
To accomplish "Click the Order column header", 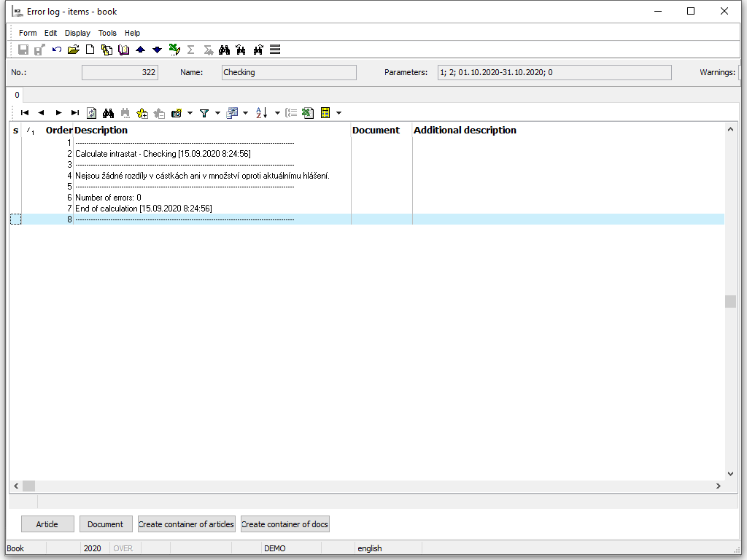I will [59, 130].
